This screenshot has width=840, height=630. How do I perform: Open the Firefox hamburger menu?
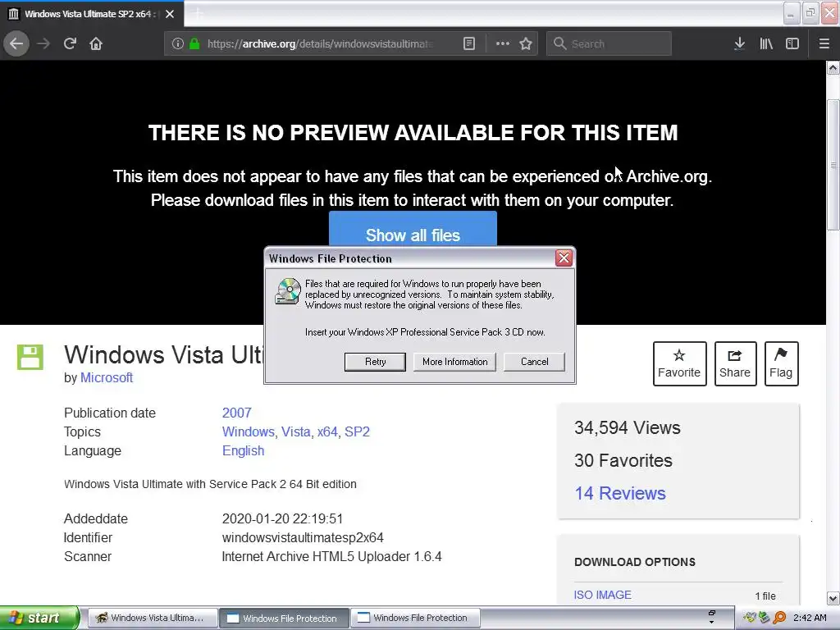point(824,43)
